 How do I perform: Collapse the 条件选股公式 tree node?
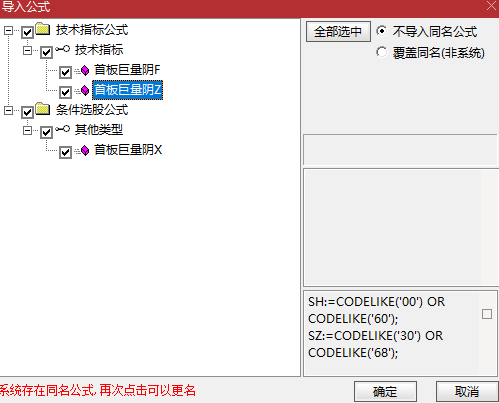[x=8, y=111]
